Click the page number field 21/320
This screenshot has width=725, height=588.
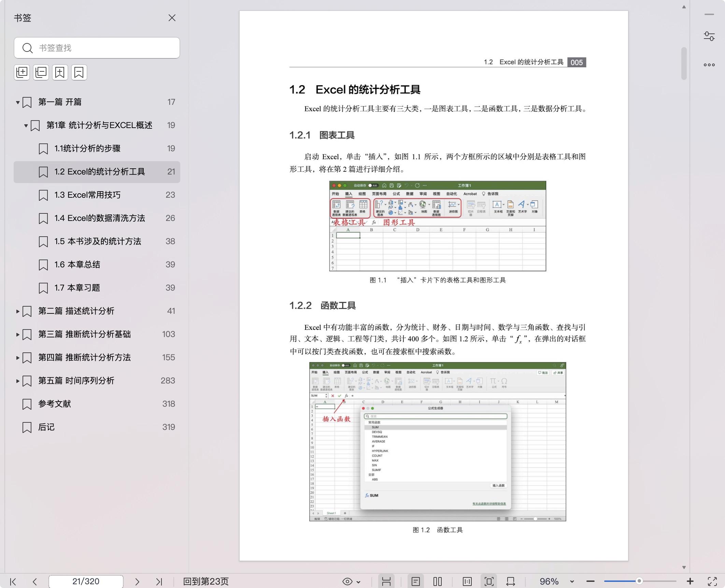coord(86,581)
